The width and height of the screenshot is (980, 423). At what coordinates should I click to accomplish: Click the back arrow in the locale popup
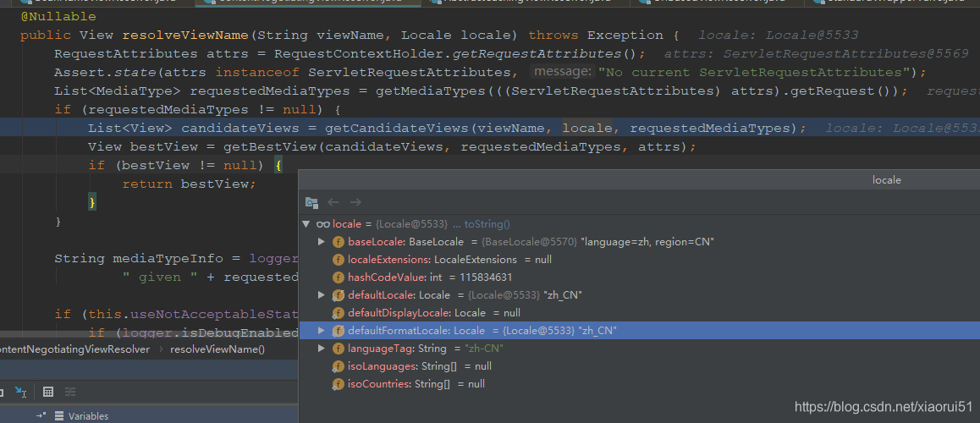(x=333, y=202)
